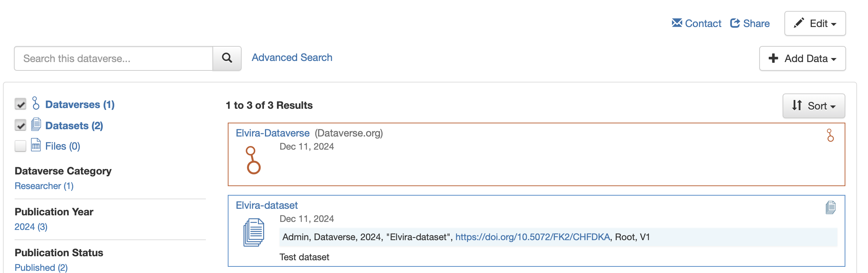
Task: Focus the Search this dataverse field
Action: (x=113, y=58)
